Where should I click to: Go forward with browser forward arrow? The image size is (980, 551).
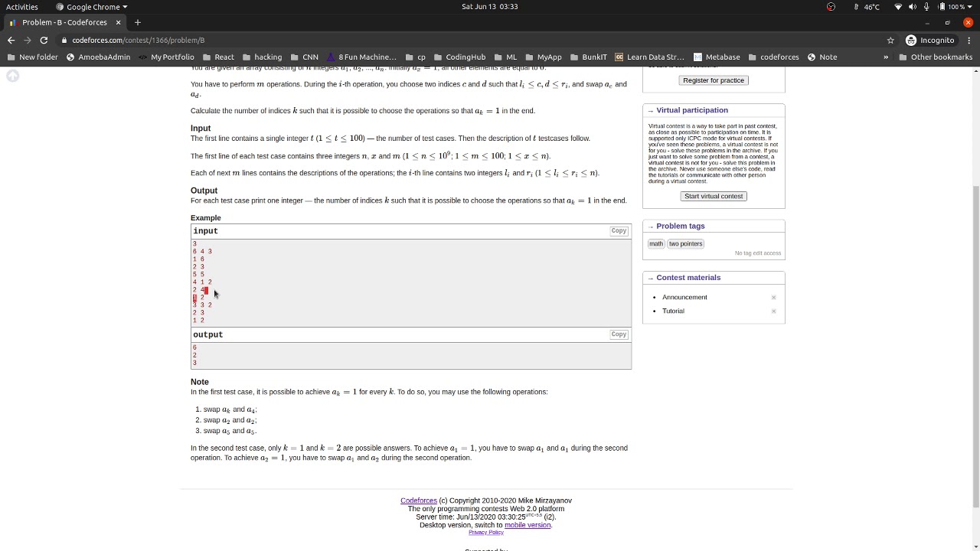coord(28,40)
